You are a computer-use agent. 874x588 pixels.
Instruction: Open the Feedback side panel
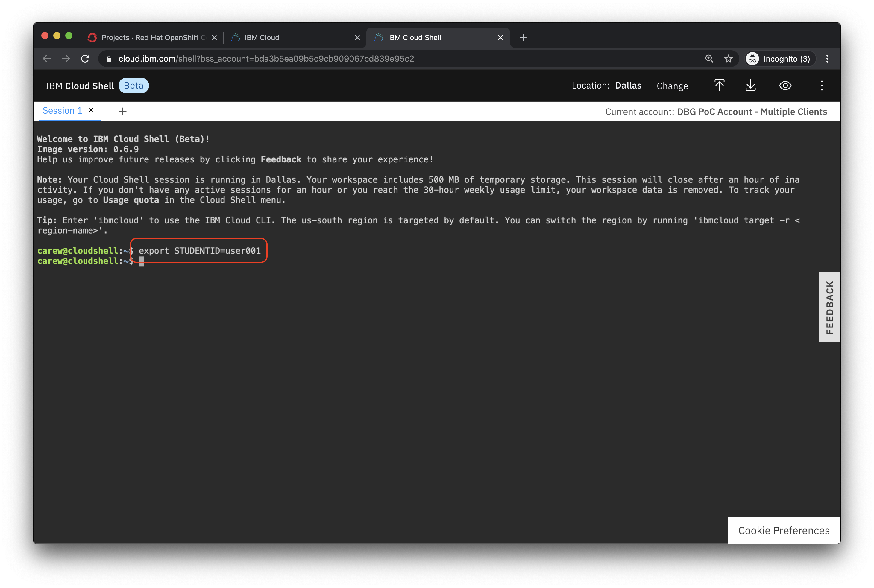click(x=829, y=307)
